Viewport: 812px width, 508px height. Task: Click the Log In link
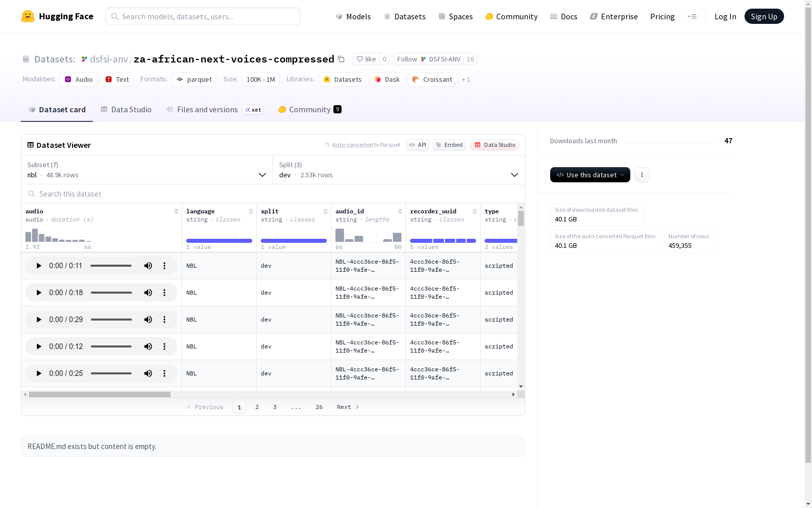pyautogui.click(x=725, y=16)
